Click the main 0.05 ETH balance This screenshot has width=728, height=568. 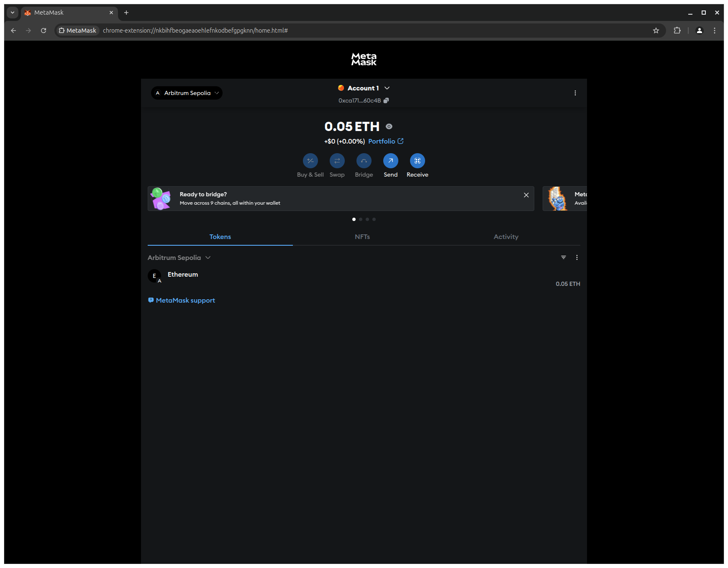pyautogui.click(x=352, y=126)
